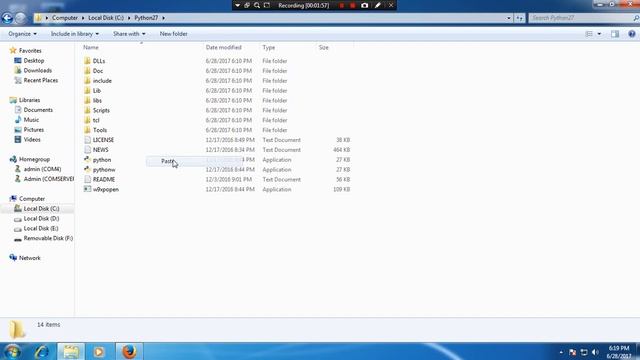Select the include folder icon
The width and height of the screenshot is (640, 360).
pyautogui.click(x=87, y=80)
